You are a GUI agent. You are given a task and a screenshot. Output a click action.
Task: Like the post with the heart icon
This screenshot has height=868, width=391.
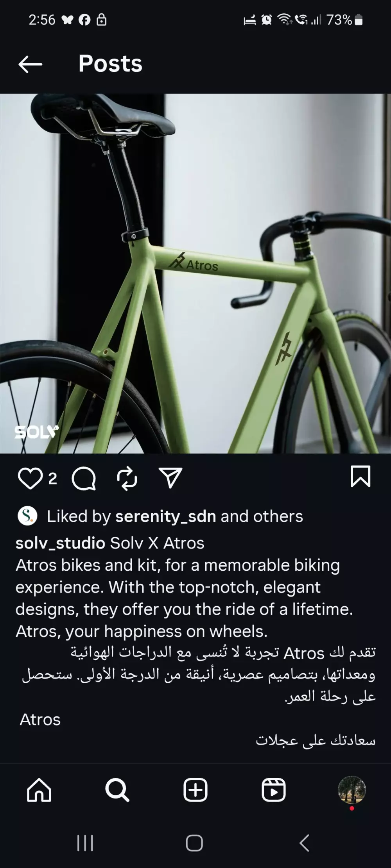click(30, 478)
